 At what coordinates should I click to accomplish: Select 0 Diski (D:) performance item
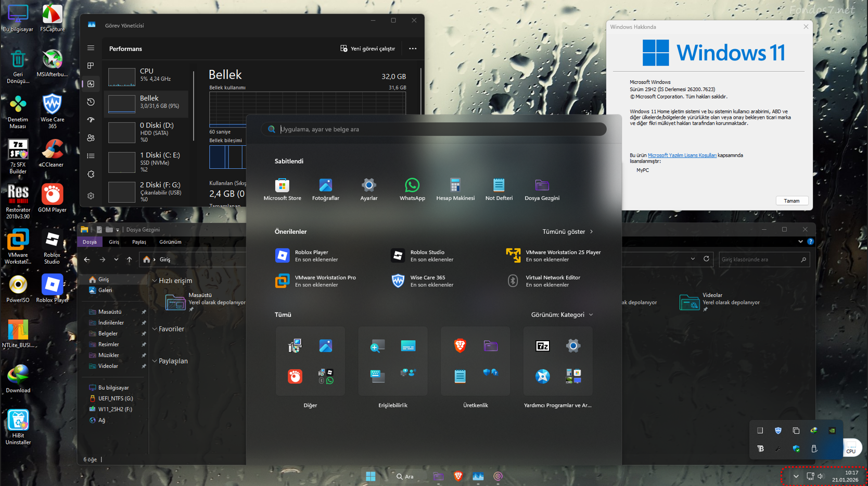(x=147, y=132)
